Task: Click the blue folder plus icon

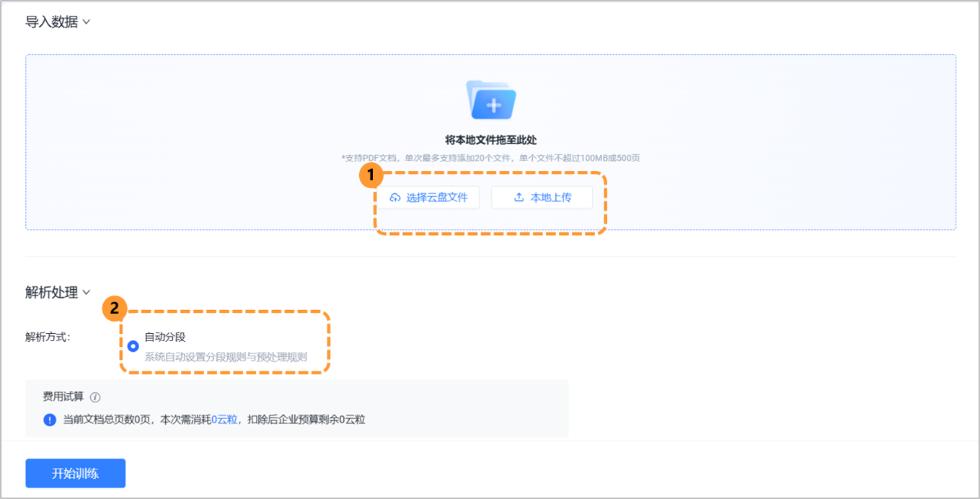Action: click(491, 100)
